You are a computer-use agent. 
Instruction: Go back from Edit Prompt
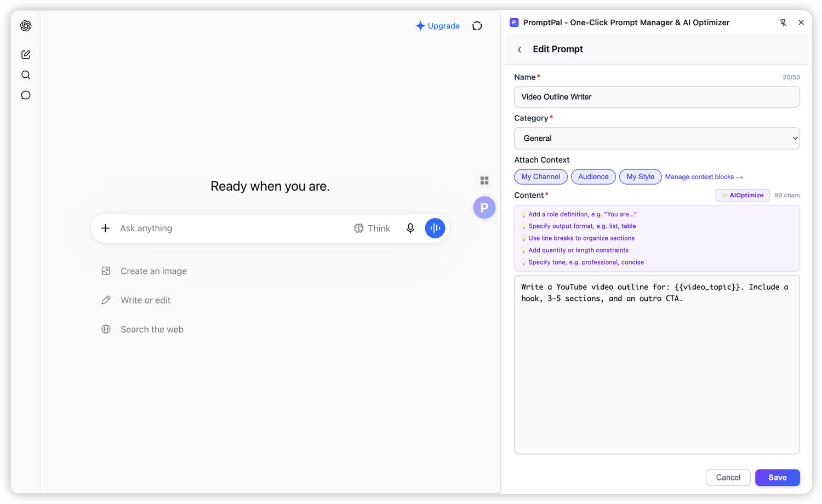coord(520,49)
